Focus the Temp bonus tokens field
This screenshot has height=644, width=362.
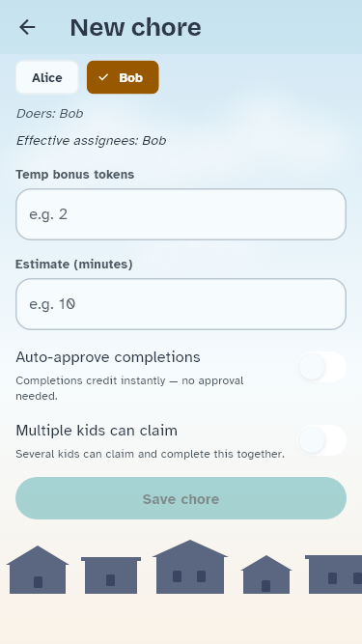(181, 214)
